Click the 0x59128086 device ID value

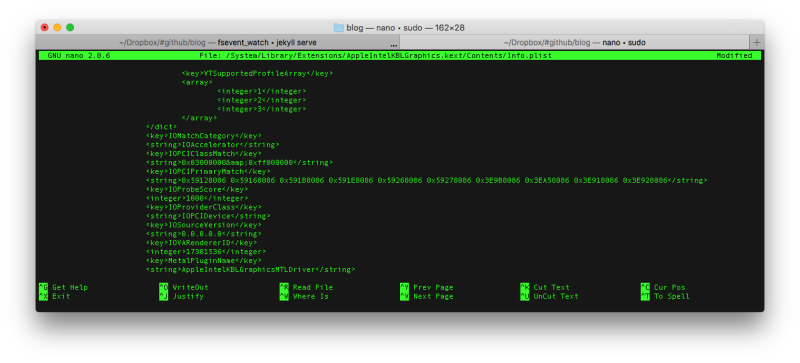pyautogui.click(x=204, y=180)
